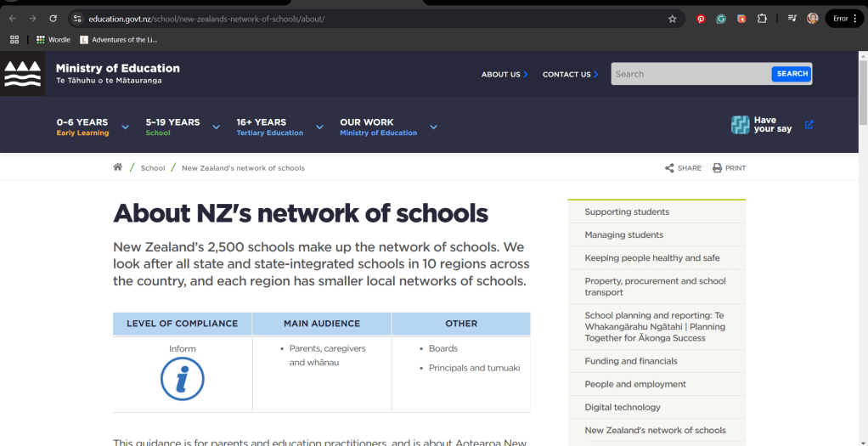Open the browser extensions puzzle icon
This screenshot has height=446, width=868.
click(762, 19)
